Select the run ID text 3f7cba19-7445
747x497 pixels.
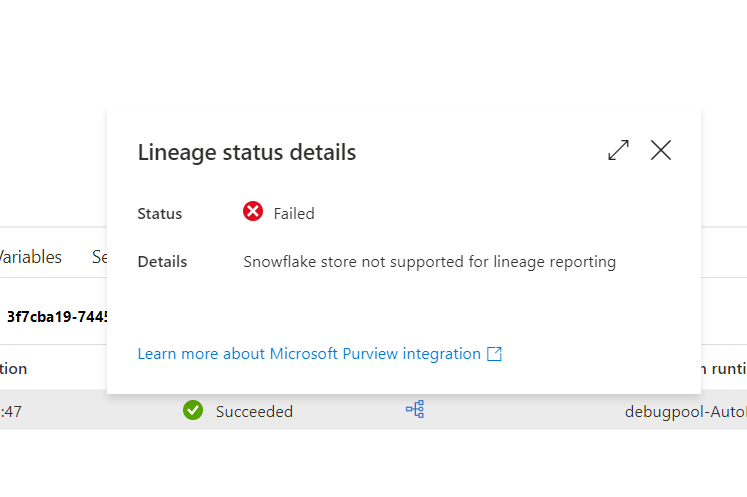point(57,317)
